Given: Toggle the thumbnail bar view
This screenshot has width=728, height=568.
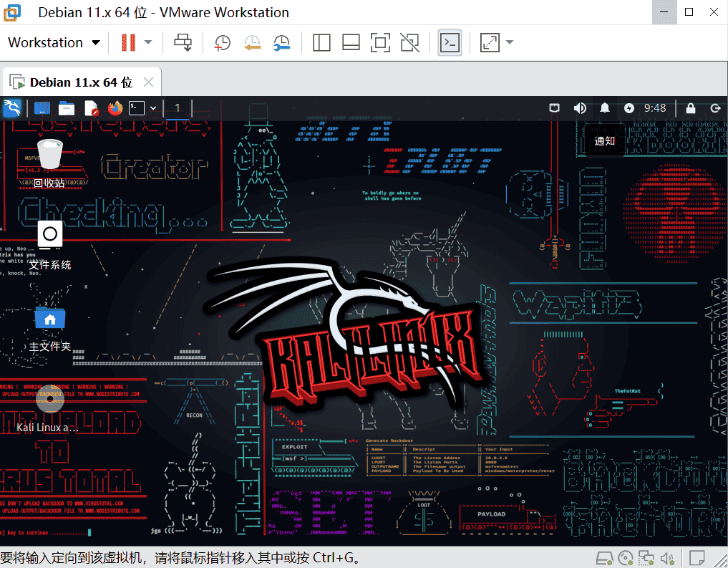Looking at the screenshot, I should [x=351, y=42].
